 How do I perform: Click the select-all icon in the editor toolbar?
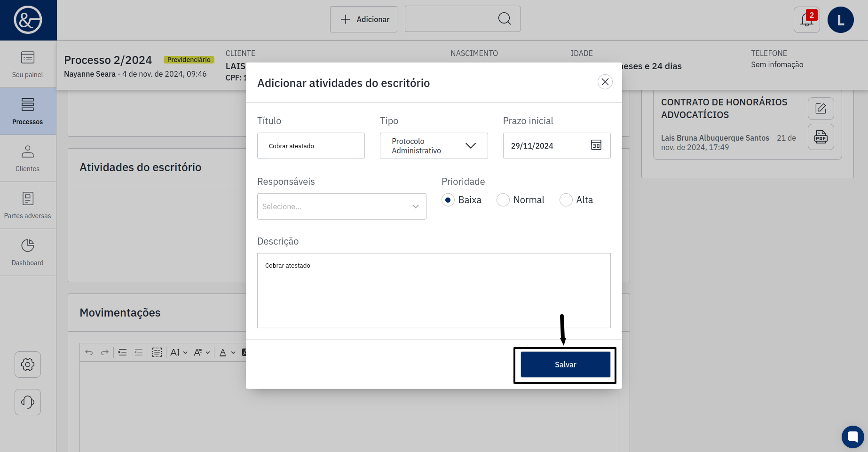157,352
